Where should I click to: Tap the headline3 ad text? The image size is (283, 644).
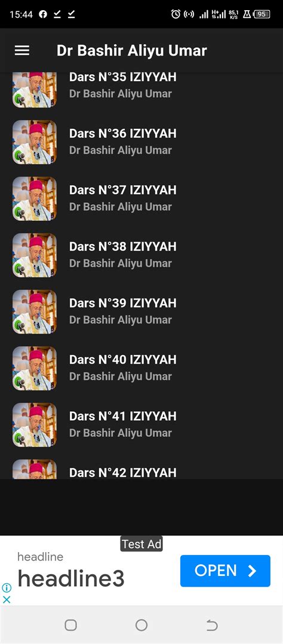click(x=70, y=579)
